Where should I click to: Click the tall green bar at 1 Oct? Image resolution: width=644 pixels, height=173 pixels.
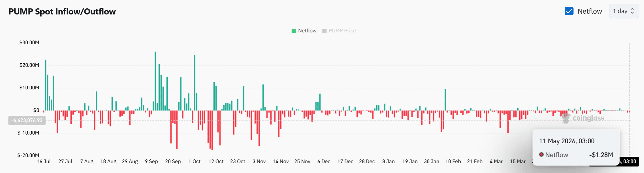click(195, 83)
